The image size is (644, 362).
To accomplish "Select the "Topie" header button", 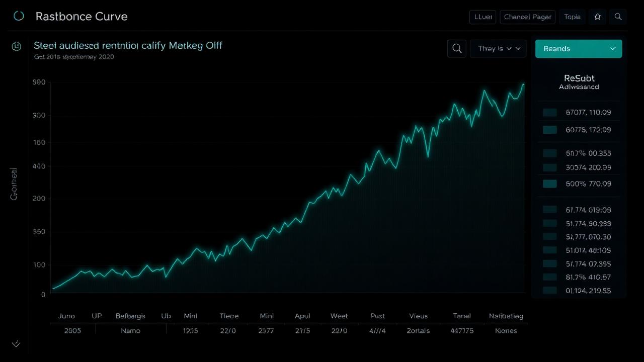I will coord(572,17).
